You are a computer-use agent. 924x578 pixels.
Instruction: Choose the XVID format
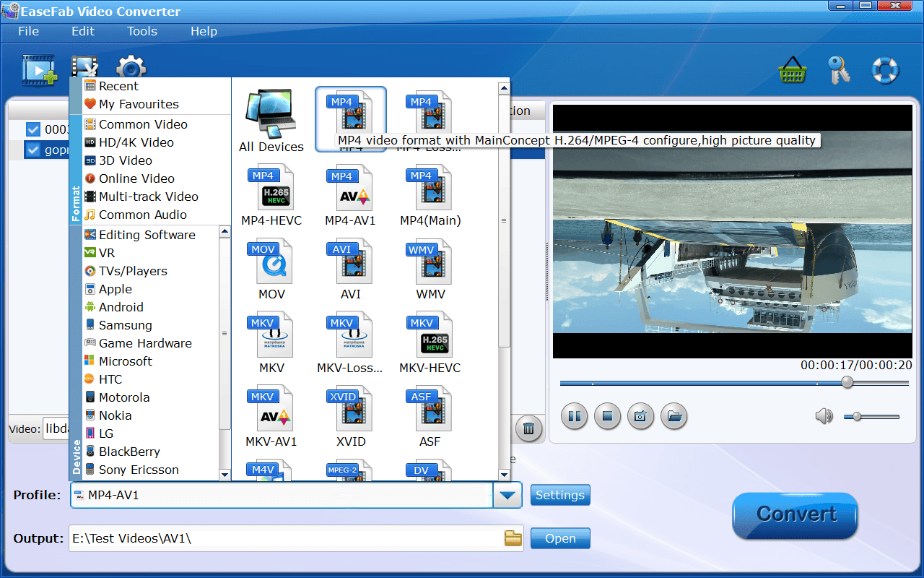click(x=351, y=417)
